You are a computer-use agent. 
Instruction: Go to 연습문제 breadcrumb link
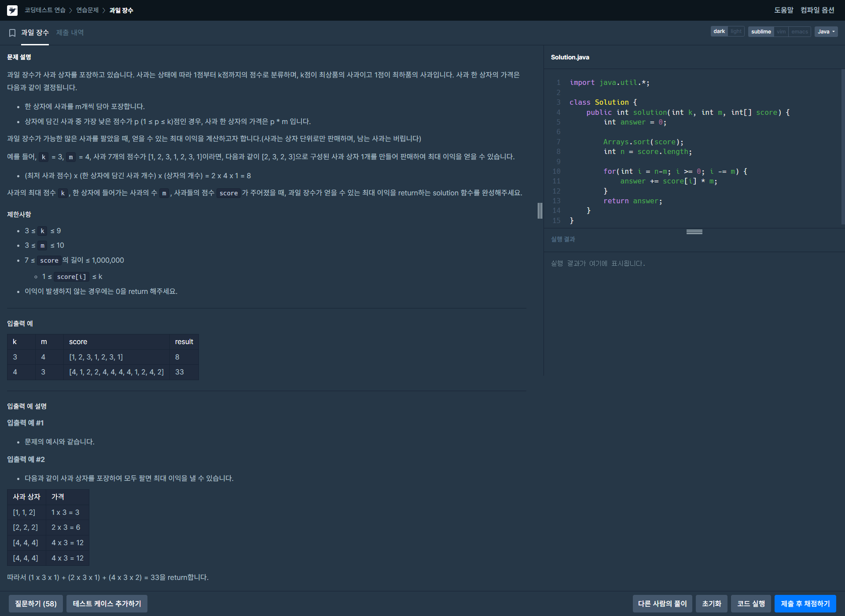87,10
